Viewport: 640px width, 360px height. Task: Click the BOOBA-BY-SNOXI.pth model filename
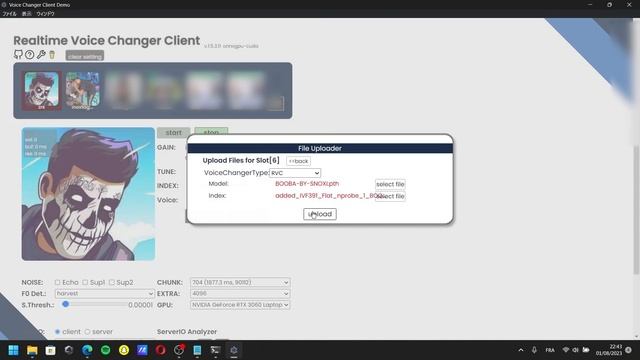307,184
